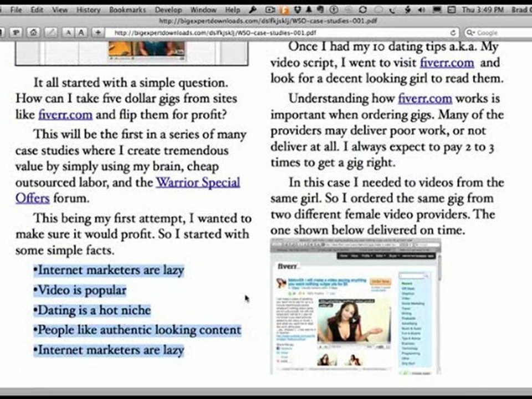The width and height of the screenshot is (532, 399).
Task: Click the phone handset menu bar icon
Action: click(x=392, y=10)
